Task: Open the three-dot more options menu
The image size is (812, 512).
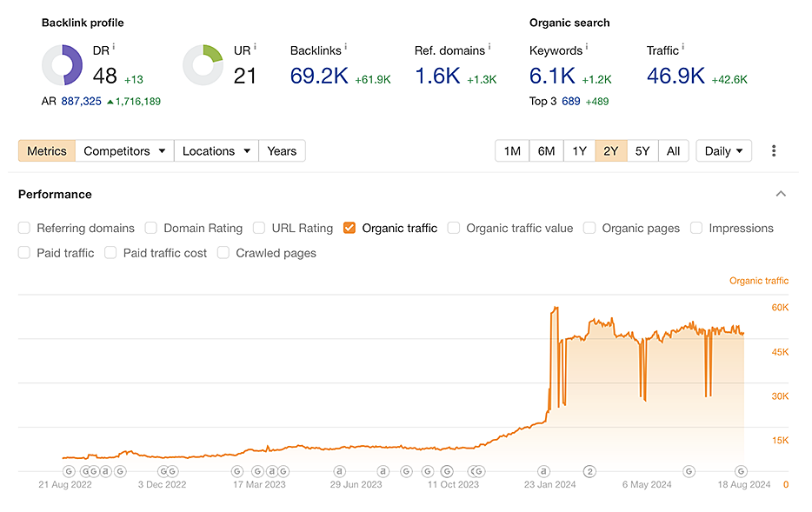Action: 774,151
